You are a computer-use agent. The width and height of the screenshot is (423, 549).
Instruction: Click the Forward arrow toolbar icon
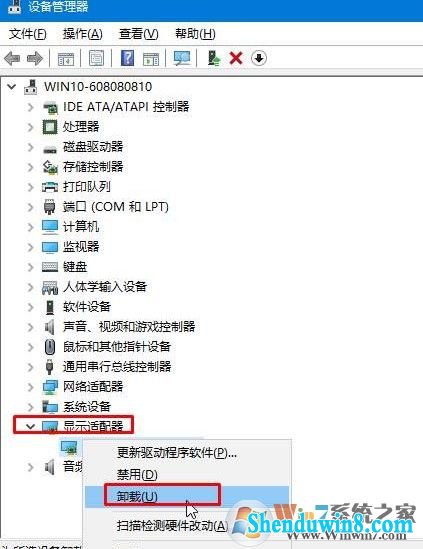click(x=35, y=58)
